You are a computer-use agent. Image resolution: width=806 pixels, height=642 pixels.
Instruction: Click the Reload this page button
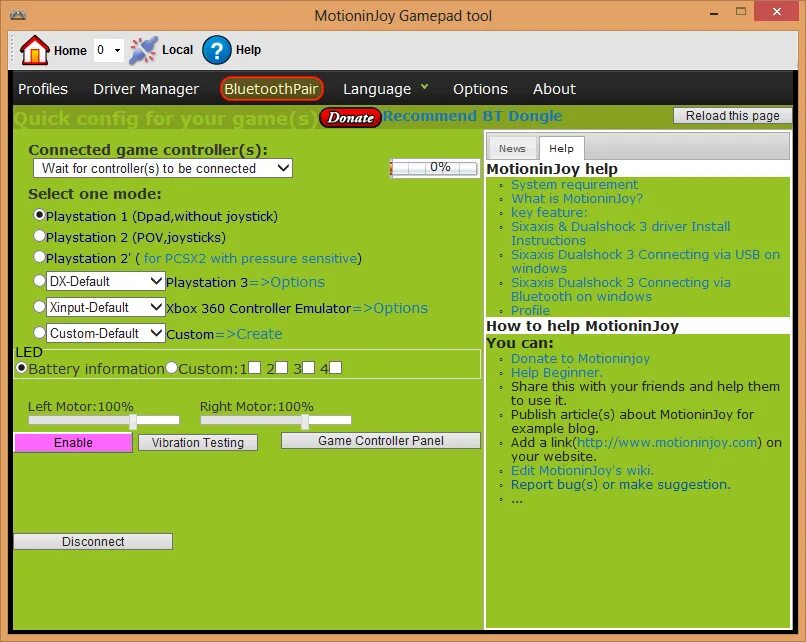[732, 116]
